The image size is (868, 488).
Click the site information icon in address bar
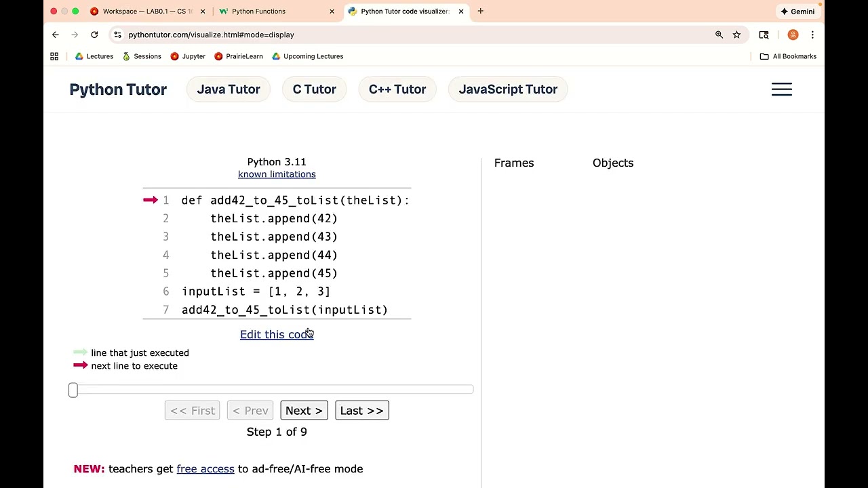(118, 35)
